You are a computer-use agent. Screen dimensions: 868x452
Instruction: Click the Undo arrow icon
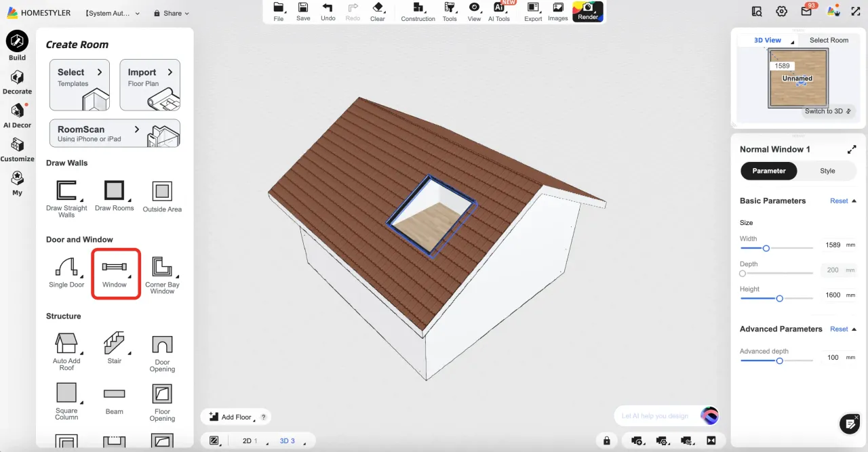pos(328,12)
